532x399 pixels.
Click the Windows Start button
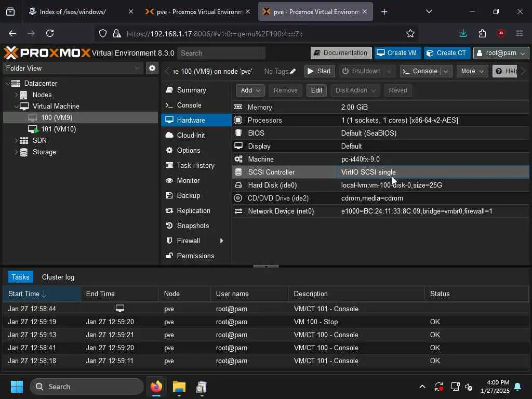click(x=17, y=387)
